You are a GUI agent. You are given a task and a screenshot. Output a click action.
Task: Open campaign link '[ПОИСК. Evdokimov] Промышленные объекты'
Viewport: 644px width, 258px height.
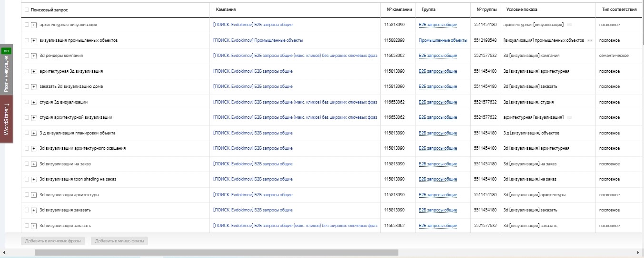258,40
